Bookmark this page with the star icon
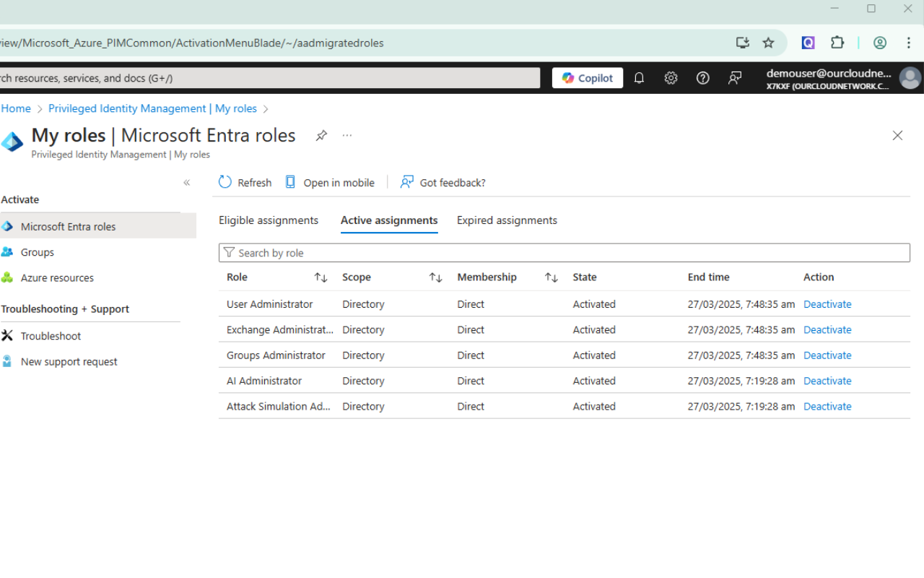Screen dimensions: 924x578 768,43
